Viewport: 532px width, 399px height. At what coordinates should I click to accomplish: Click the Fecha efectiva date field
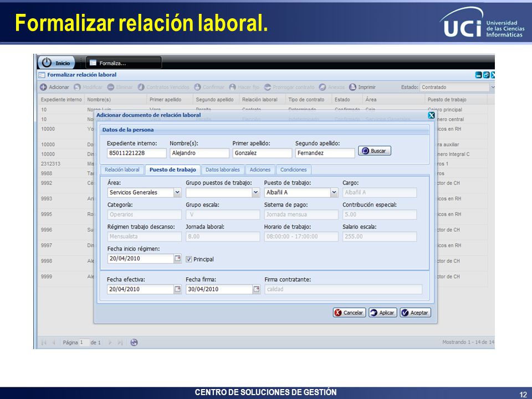(x=140, y=289)
